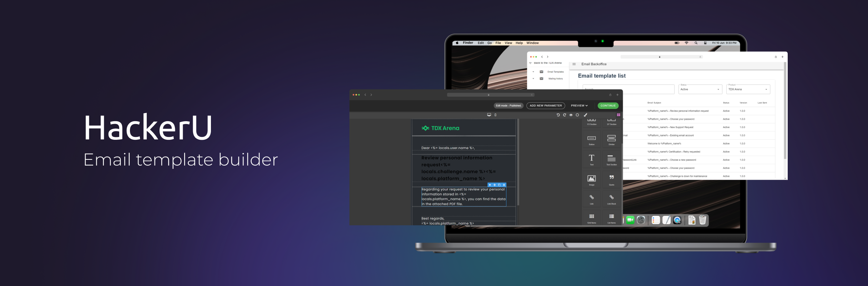Select the TDX Arena logo in email canvas
The width and height of the screenshot is (868, 286).
(440, 128)
